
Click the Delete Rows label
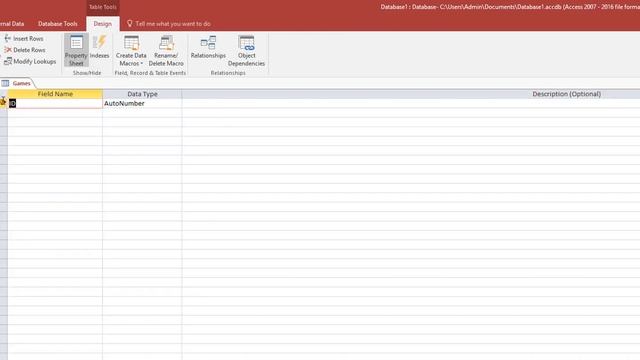(x=29, y=50)
